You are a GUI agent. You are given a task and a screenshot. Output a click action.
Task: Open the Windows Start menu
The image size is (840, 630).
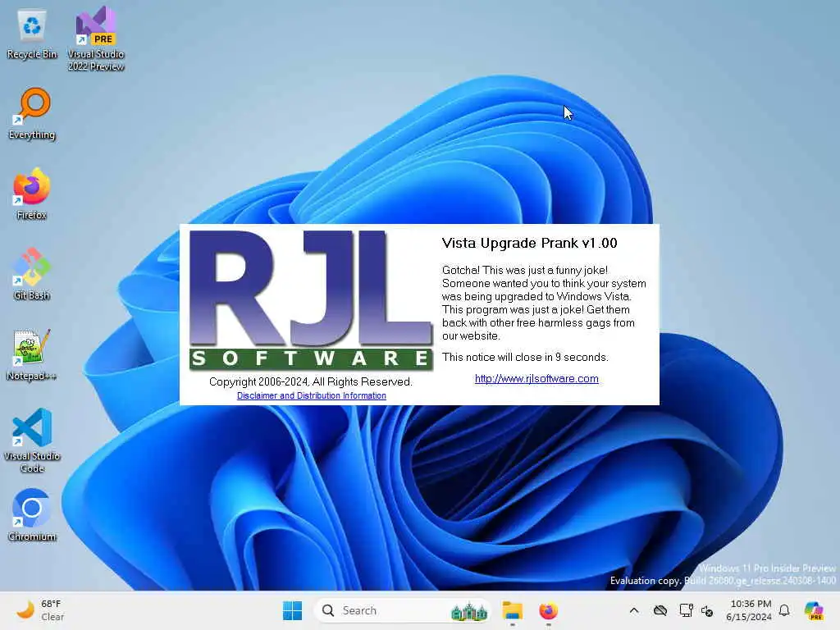tap(293, 610)
